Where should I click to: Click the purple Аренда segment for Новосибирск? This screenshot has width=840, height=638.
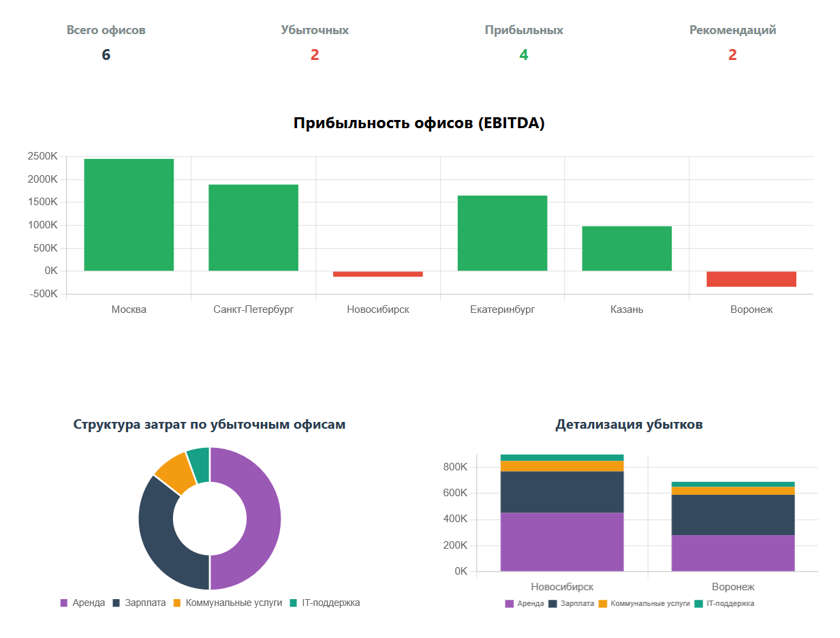click(x=562, y=542)
